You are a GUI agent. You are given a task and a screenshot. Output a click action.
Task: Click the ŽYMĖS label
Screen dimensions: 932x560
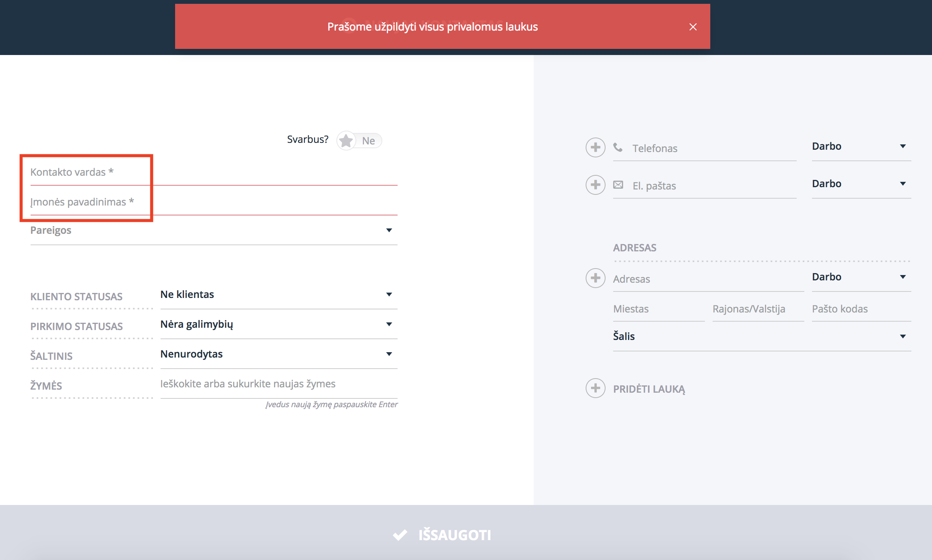click(46, 385)
